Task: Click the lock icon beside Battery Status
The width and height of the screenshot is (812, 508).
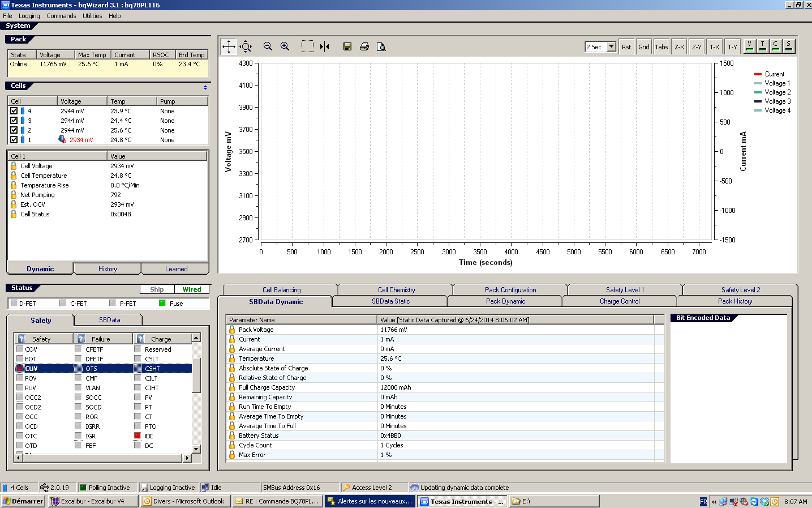Action: click(x=232, y=435)
